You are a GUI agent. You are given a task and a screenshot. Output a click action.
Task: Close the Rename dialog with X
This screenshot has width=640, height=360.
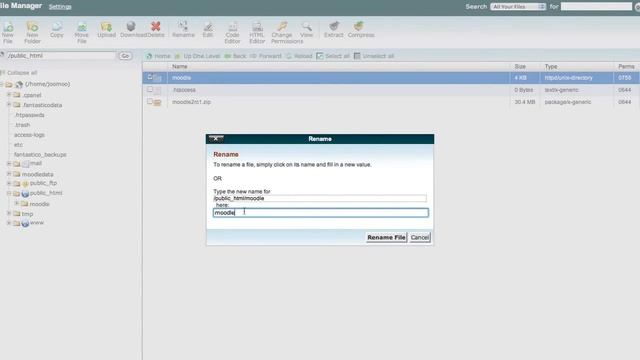(216, 139)
